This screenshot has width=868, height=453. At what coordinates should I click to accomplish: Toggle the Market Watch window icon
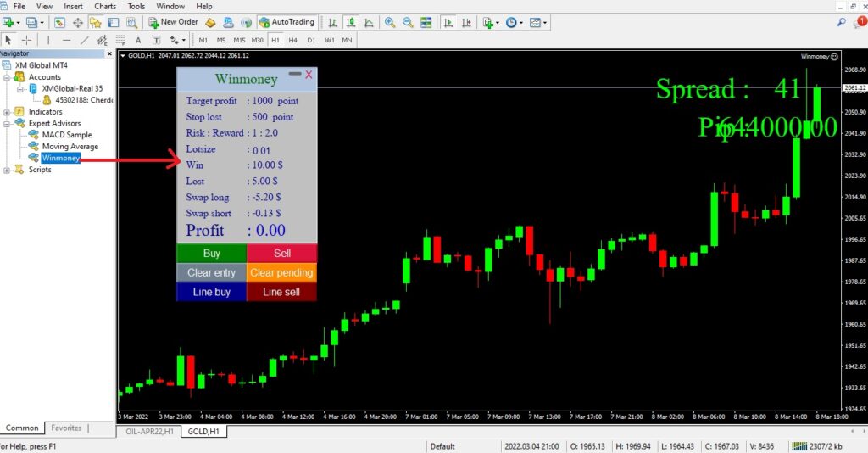(59, 22)
